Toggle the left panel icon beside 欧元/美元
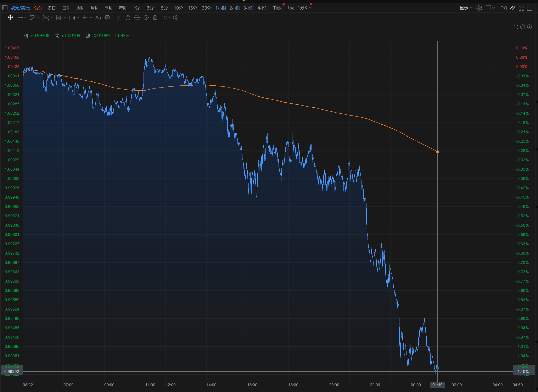The width and height of the screenshot is (538, 392). (x=5, y=8)
